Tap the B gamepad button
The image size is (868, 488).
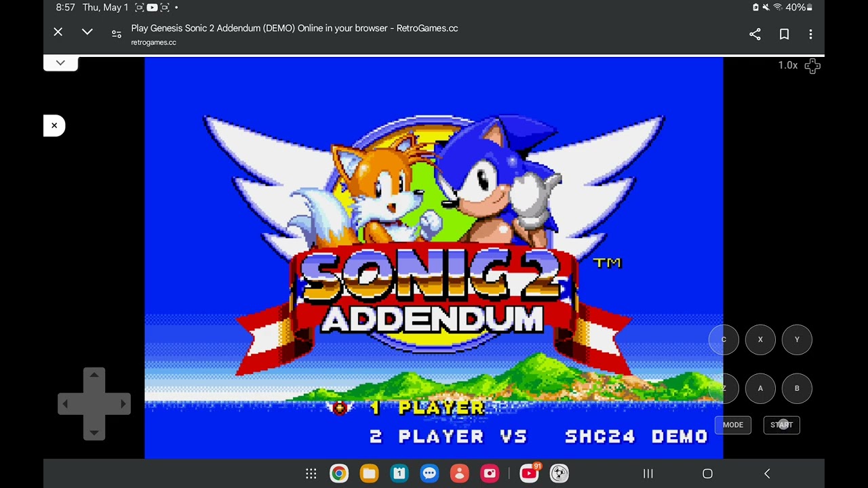point(797,388)
